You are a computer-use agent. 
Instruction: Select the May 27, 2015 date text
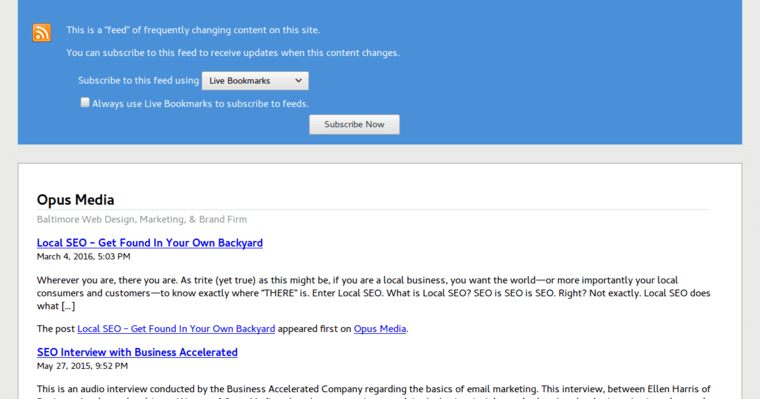(82, 366)
